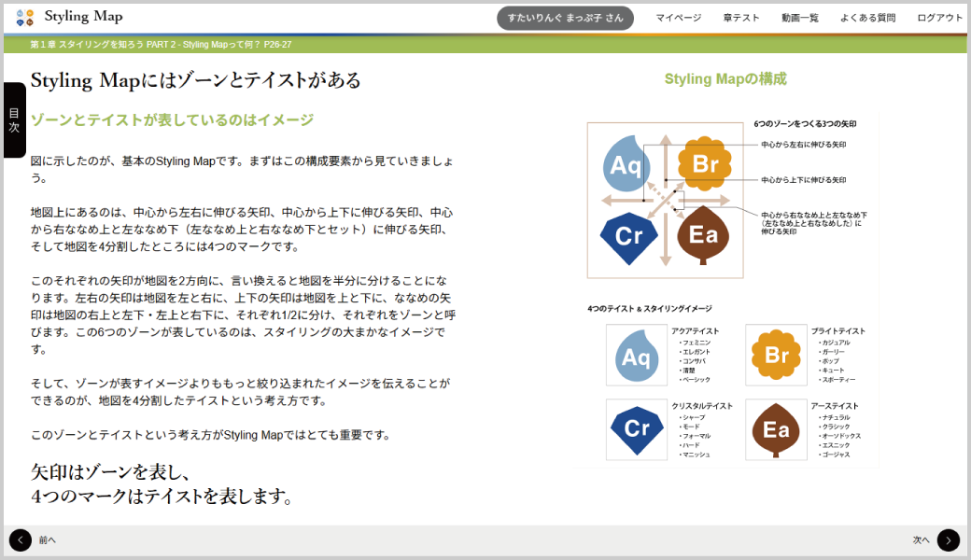
Task: Click the ログアウト link
Action: pyautogui.click(x=939, y=18)
